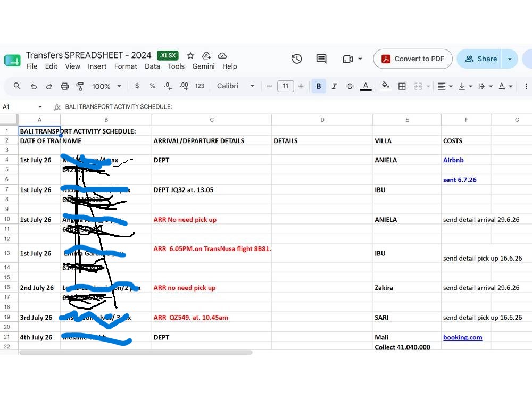Click the formula bar content

click(x=119, y=107)
